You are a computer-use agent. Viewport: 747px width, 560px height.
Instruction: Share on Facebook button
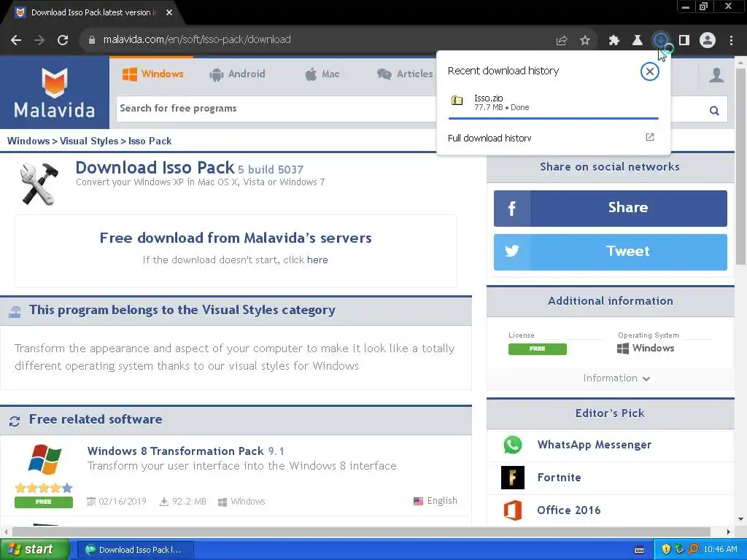(x=611, y=208)
